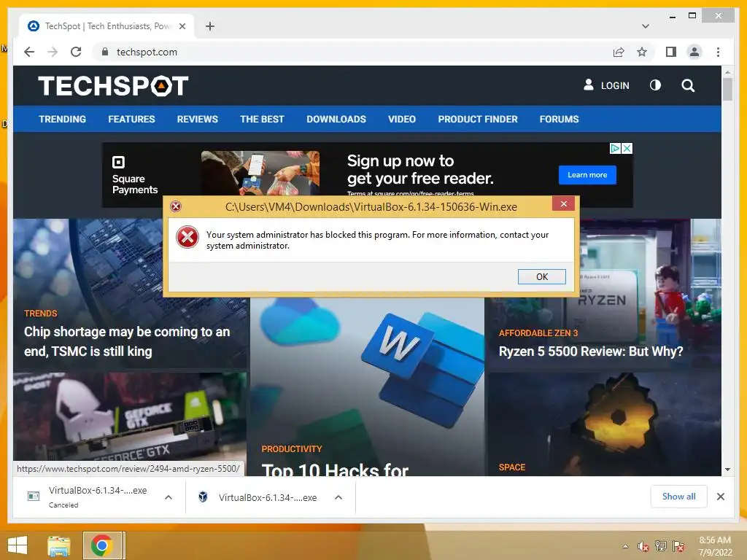Expand options for canceled VirtualBox download
The width and height of the screenshot is (747, 560).
pyautogui.click(x=169, y=497)
